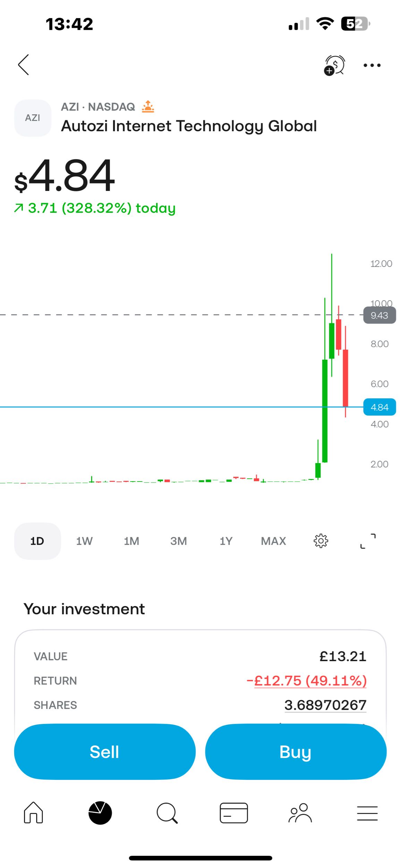Select the 1D chart range

coord(37,541)
